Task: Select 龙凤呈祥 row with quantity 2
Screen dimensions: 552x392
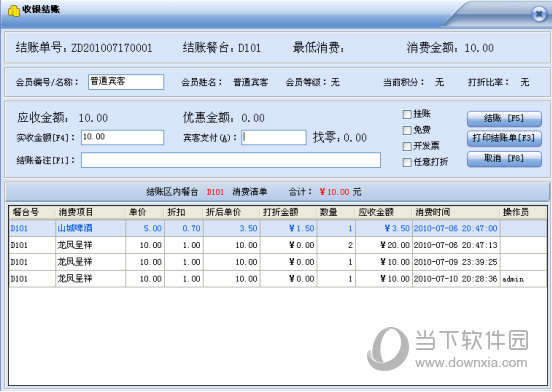Action: [278, 245]
